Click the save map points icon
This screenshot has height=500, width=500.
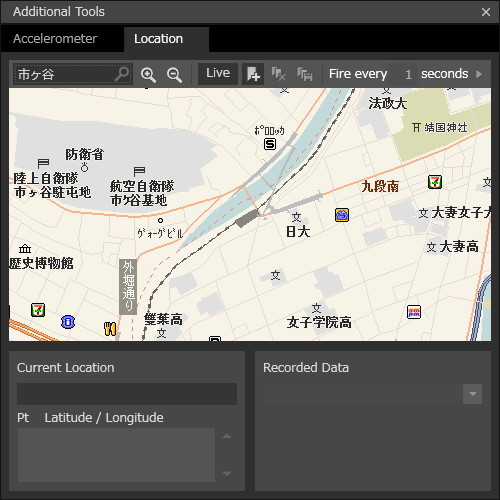[x=305, y=74]
